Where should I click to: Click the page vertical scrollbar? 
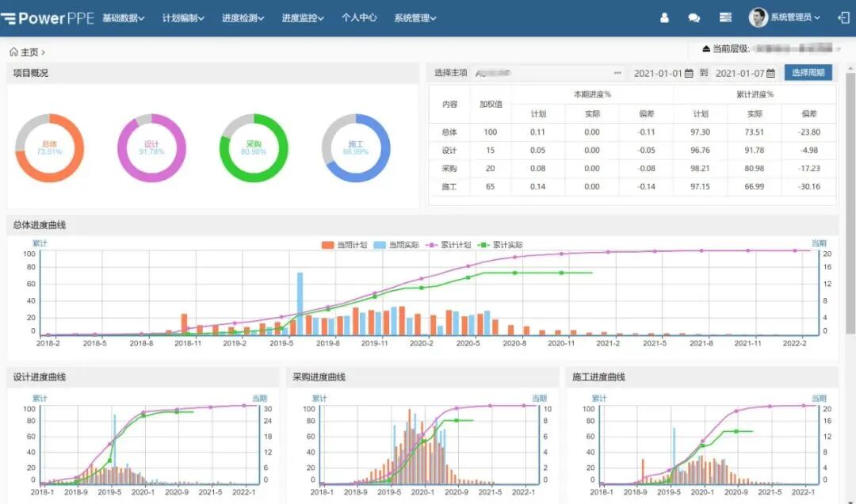click(x=850, y=203)
